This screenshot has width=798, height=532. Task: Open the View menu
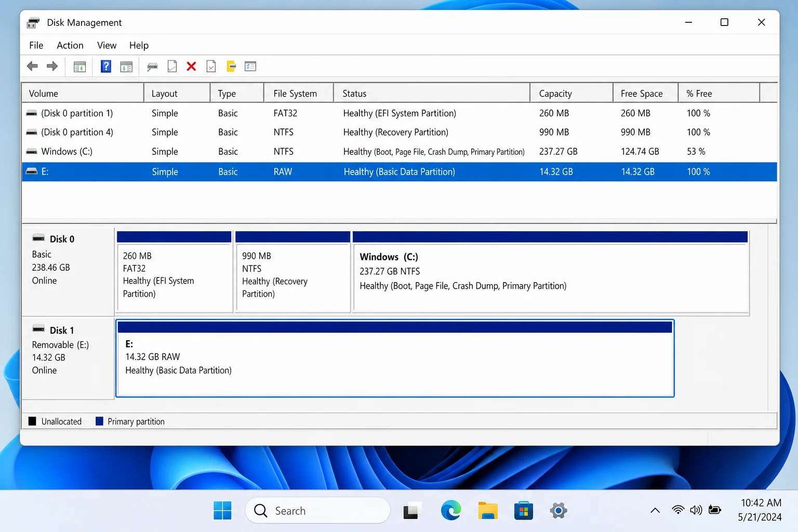tap(107, 45)
